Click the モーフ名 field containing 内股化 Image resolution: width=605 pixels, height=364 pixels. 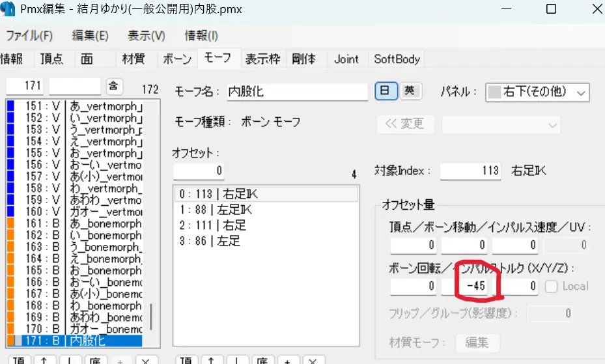point(297,92)
